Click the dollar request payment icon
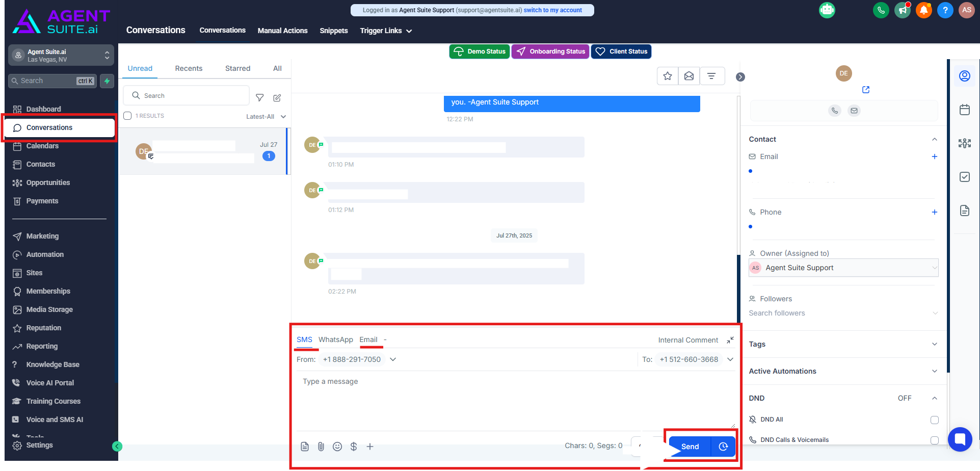The height and width of the screenshot is (471, 980). (354, 447)
